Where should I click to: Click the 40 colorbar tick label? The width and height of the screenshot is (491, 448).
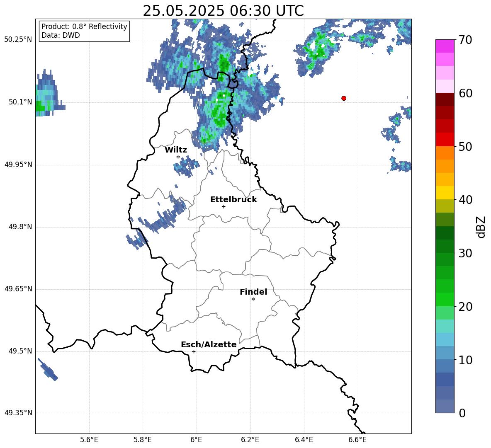pos(465,200)
